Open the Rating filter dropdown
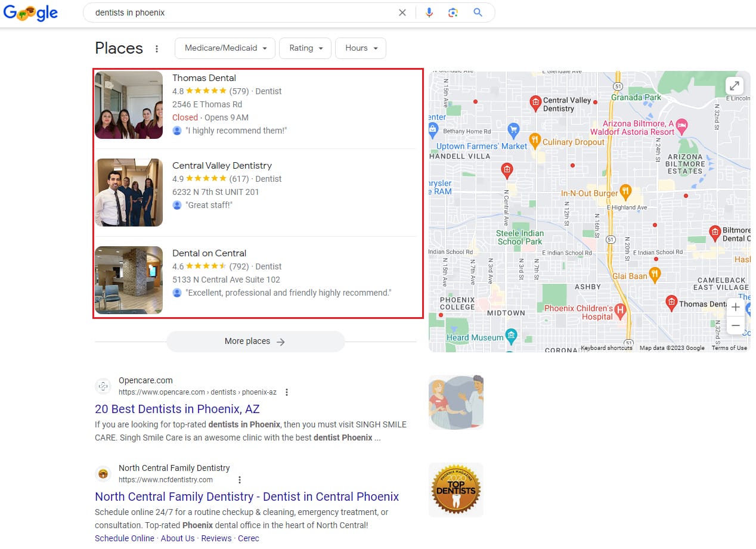This screenshot has height=549, width=756. (x=305, y=48)
